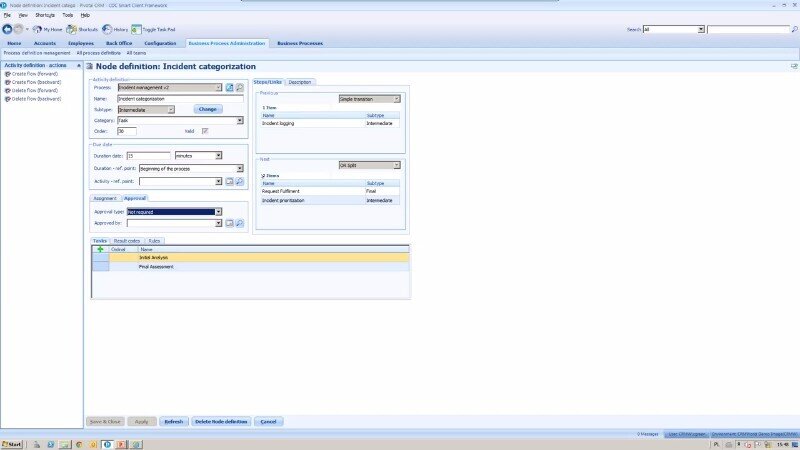Click the search magnifier next to Process
The height and width of the screenshot is (450, 800).
click(240, 88)
